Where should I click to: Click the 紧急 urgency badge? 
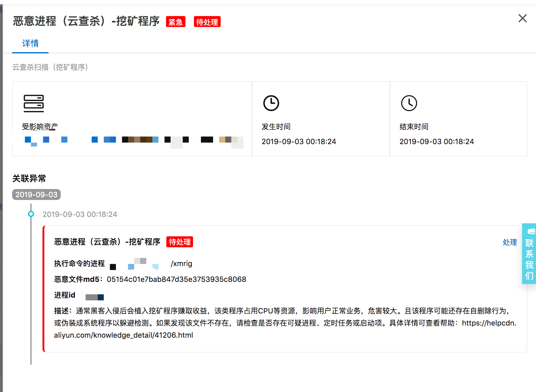pyautogui.click(x=175, y=22)
